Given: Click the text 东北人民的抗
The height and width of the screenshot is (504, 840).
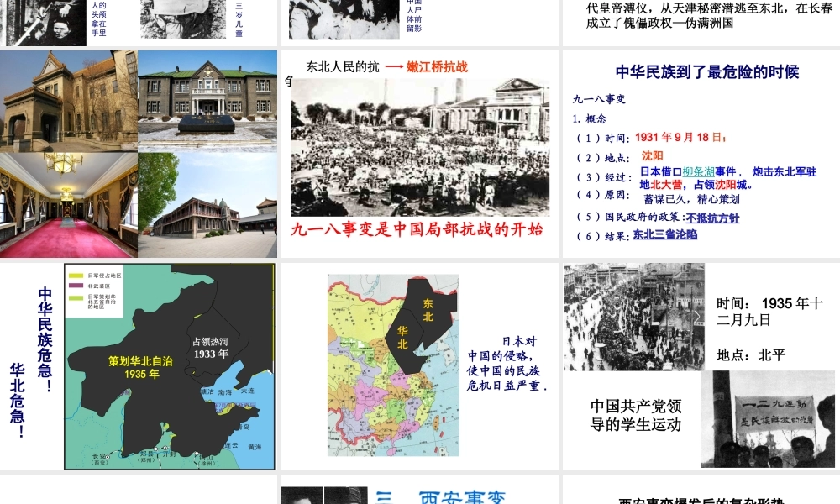Looking at the screenshot, I should [343, 67].
